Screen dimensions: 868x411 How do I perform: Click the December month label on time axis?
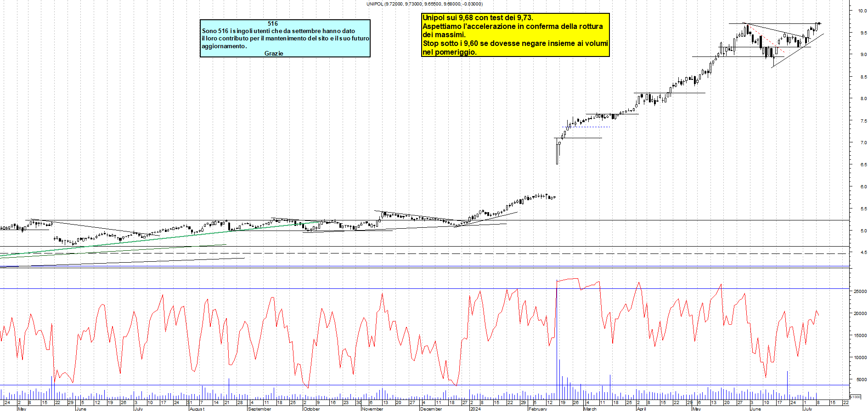click(431, 409)
